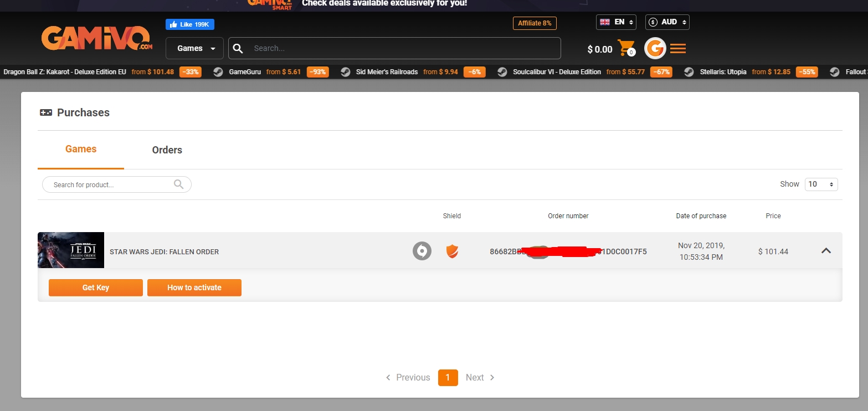The width and height of the screenshot is (868, 411).
Task: Click the Facebook Like 199K button
Action: click(x=190, y=24)
